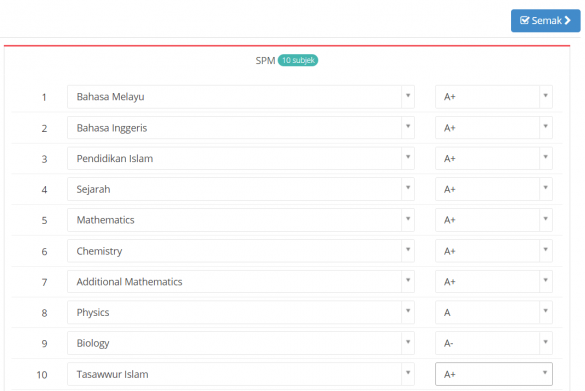The width and height of the screenshot is (585, 391).
Task: Click the 10 subjek badge
Action: tap(298, 60)
